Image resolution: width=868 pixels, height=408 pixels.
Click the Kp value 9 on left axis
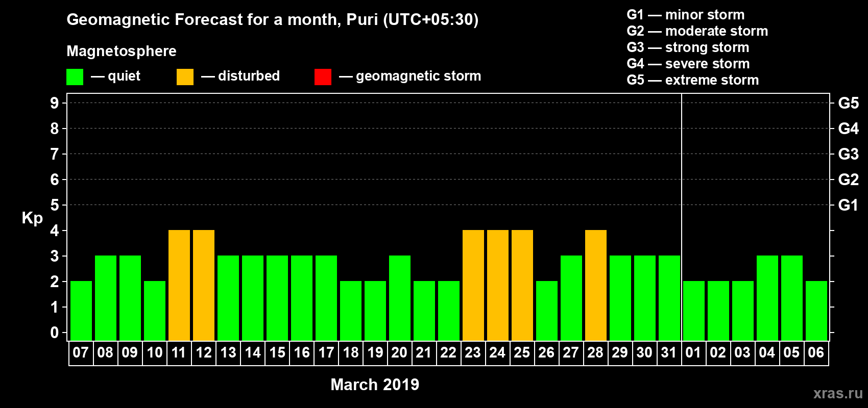(x=55, y=103)
